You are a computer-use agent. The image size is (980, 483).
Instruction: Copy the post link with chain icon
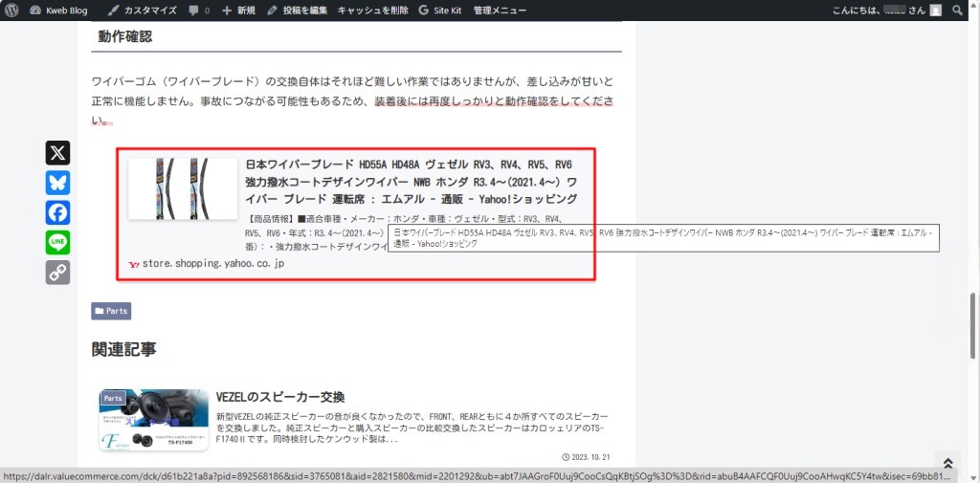click(57, 273)
